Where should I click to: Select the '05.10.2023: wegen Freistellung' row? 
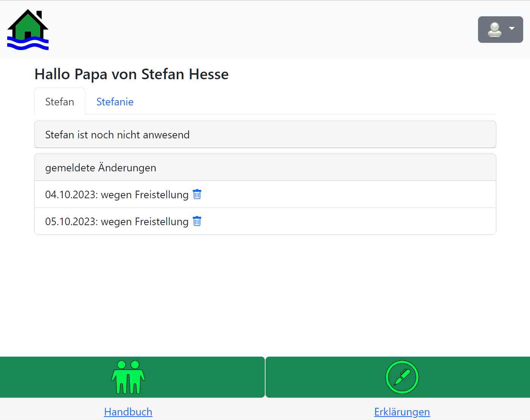pos(114,221)
